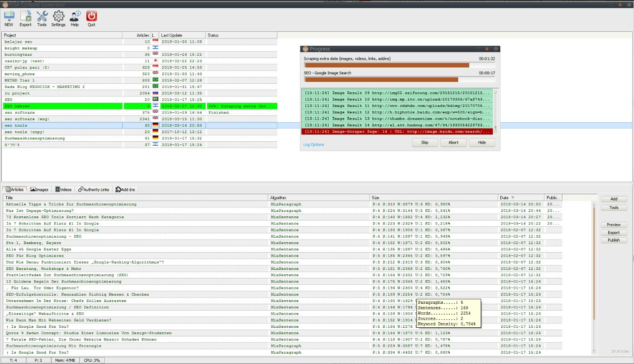Select the 'burningtear' project row

coord(140,54)
